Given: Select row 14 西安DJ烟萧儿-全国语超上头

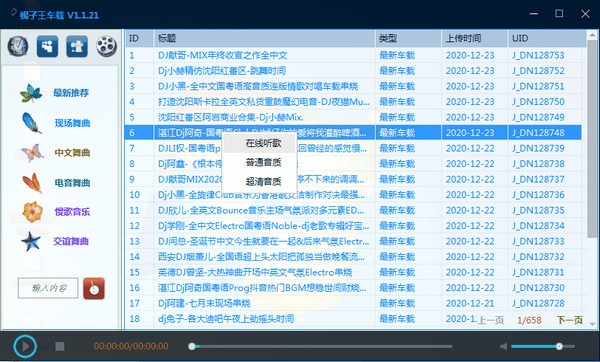Looking at the screenshot, I should [x=353, y=257].
